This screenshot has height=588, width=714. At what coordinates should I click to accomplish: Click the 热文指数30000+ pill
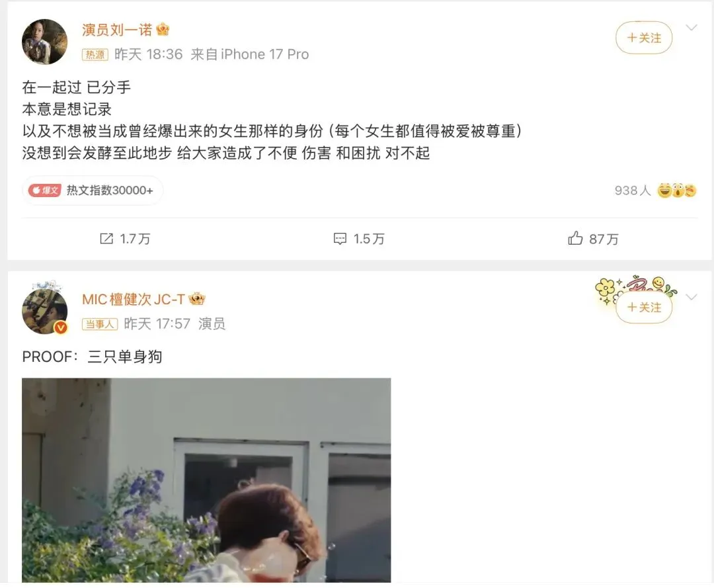(93, 190)
